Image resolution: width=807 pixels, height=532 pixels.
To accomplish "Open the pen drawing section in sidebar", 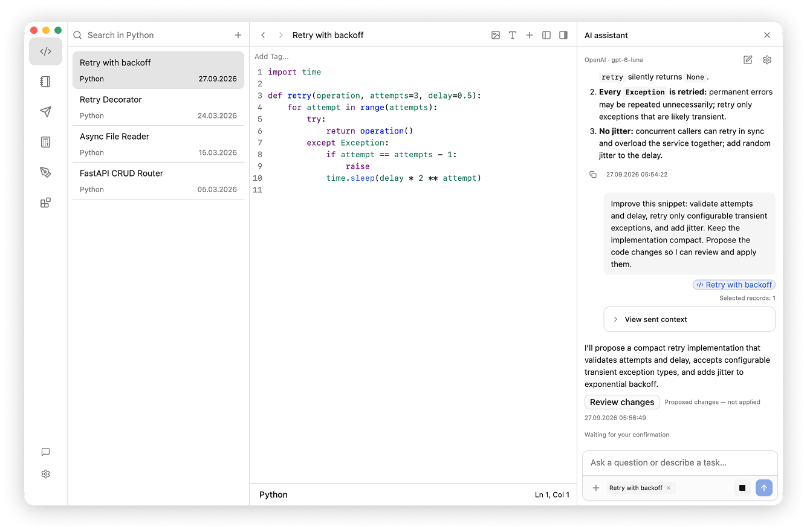I will coord(45,172).
